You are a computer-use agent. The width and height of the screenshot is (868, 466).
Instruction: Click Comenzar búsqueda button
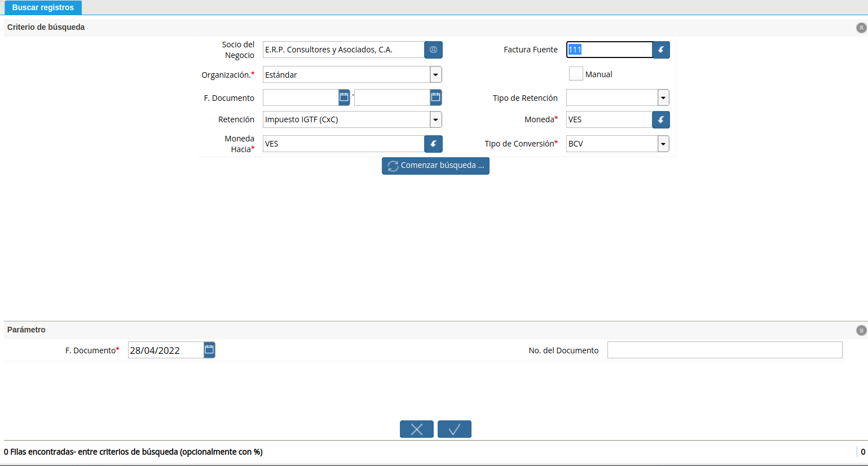tap(435, 166)
